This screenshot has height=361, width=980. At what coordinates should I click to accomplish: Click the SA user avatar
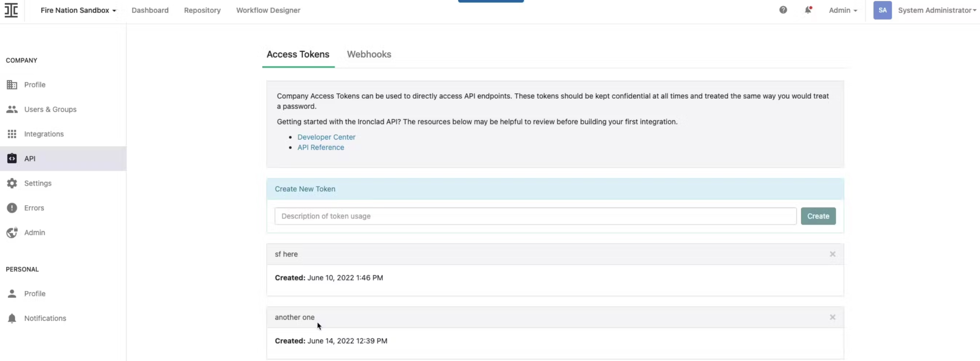tap(882, 10)
